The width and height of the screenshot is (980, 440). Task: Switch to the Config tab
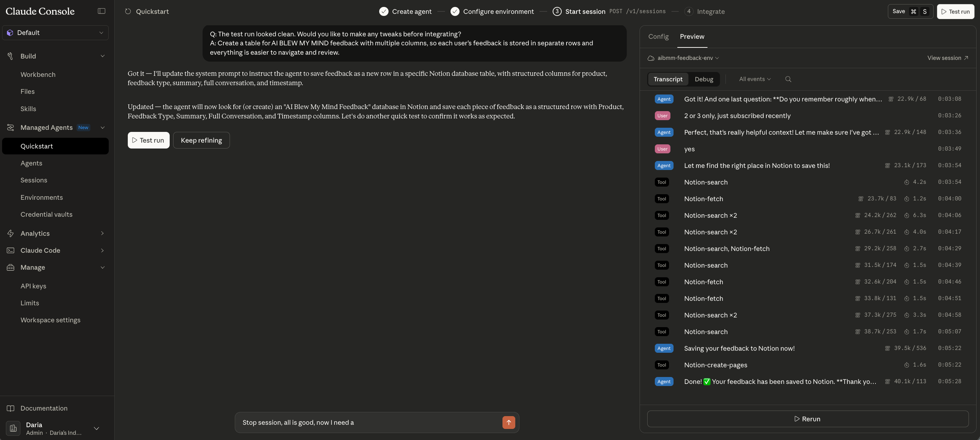(x=658, y=36)
